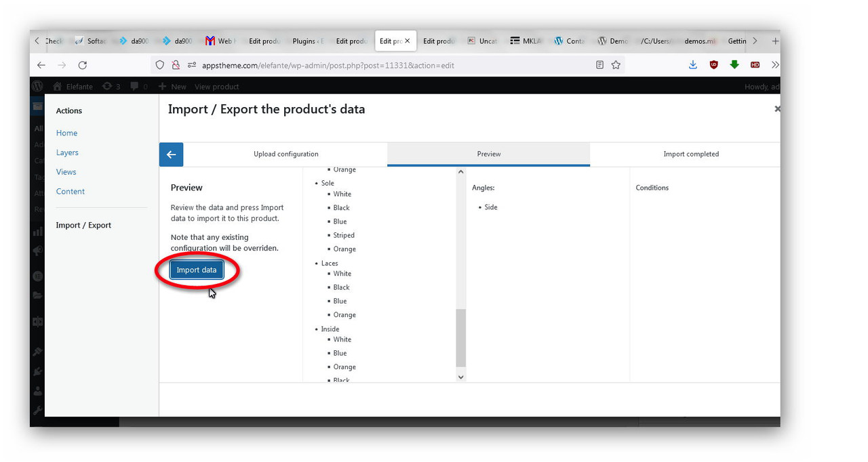Open Content in the Actions sidebar
This screenshot has height=462, width=868.
click(71, 191)
